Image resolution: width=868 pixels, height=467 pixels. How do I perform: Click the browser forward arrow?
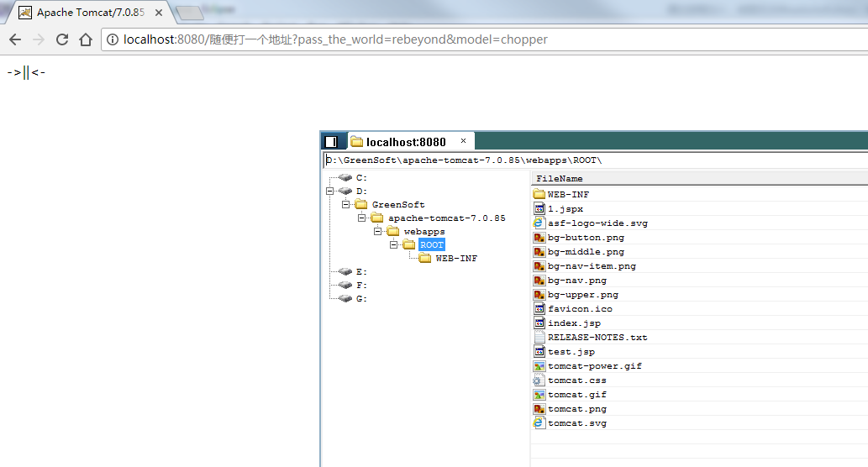point(38,39)
